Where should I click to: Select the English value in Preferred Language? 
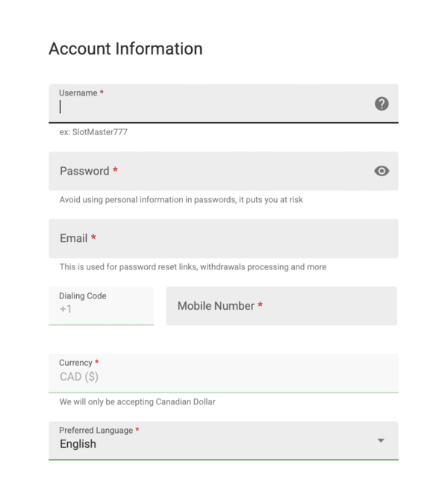click(x=78, y=444)
